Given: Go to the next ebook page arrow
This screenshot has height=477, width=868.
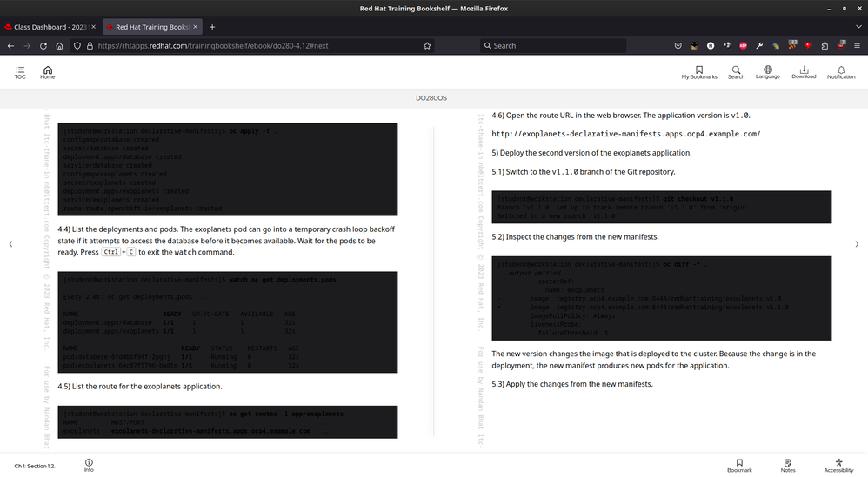Looking at the screenshot, I should 857,244.
